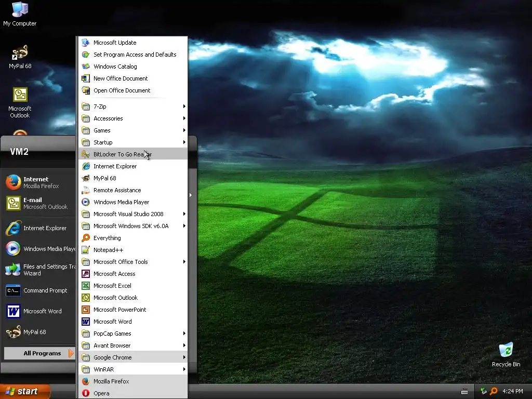Open My Computer desktop icon
This screenshot has height=399, width=532.
[20, 14]
